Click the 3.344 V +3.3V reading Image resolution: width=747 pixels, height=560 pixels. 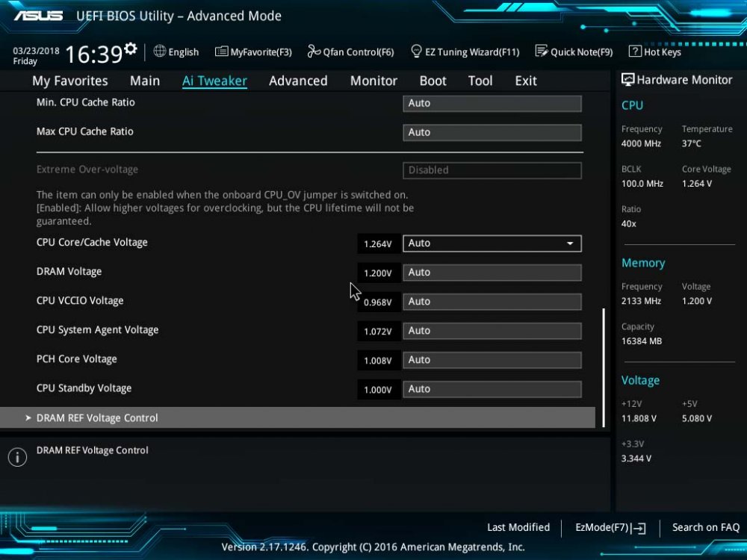point(636,458)
